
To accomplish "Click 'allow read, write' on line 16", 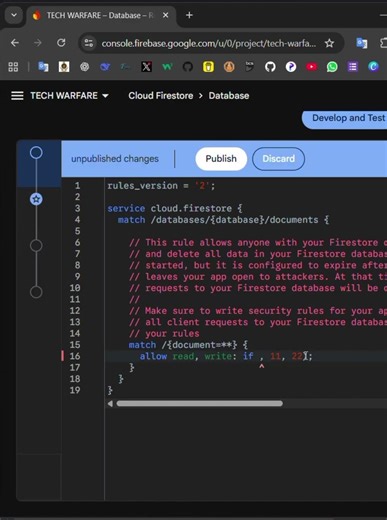I will coord(186,356).
